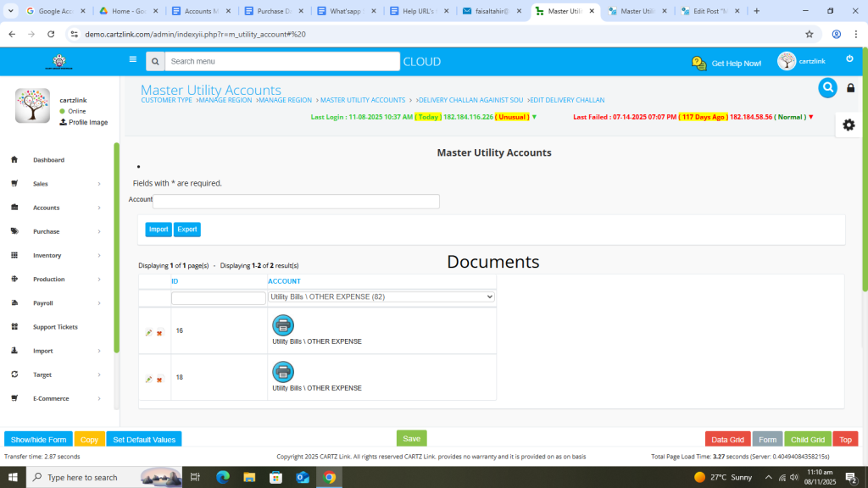Click the edit pencil icon for record 16
Image resolution: width=868 pixels, height=488 pixels.
149,333
